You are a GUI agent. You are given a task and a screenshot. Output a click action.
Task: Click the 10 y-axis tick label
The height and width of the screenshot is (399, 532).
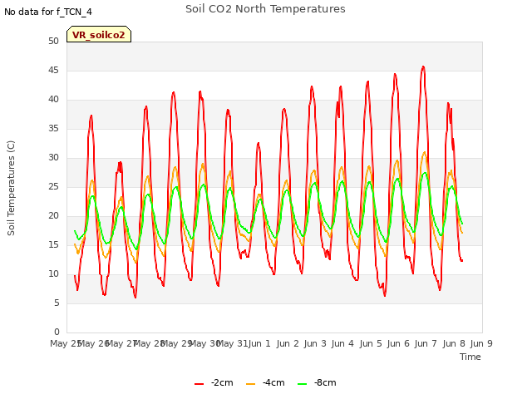[53, 273]
